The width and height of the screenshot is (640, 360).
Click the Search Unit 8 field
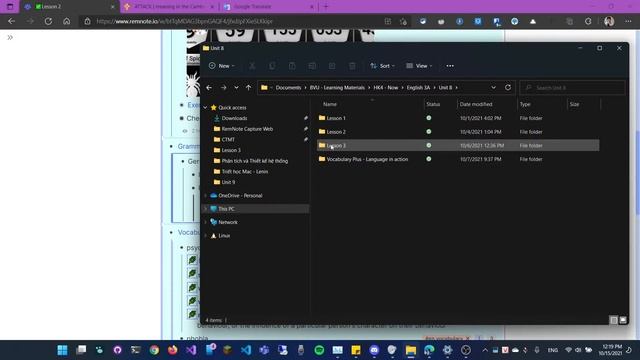pos(572,88)
